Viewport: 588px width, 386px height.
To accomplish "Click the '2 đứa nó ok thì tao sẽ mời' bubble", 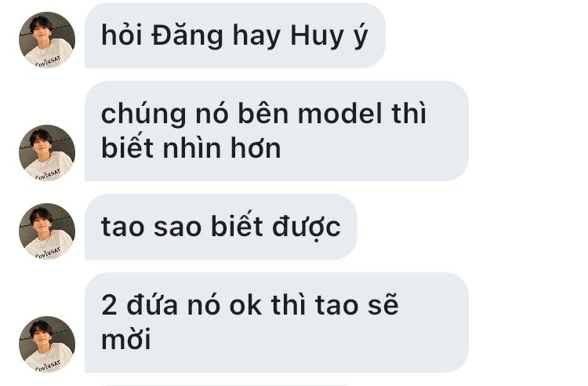I will pyautogui.click(x=277, y=322).
